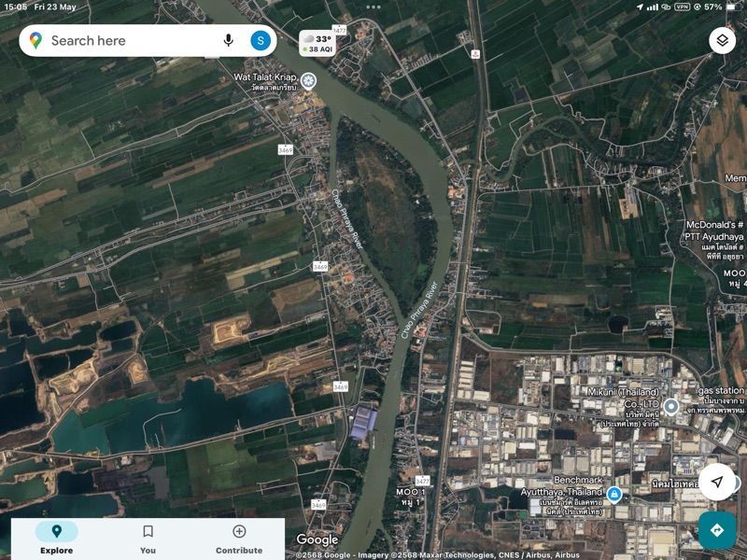Start directions with the teal button
Image resolution: width=747 pixels, height=560 pixels.
716,530
